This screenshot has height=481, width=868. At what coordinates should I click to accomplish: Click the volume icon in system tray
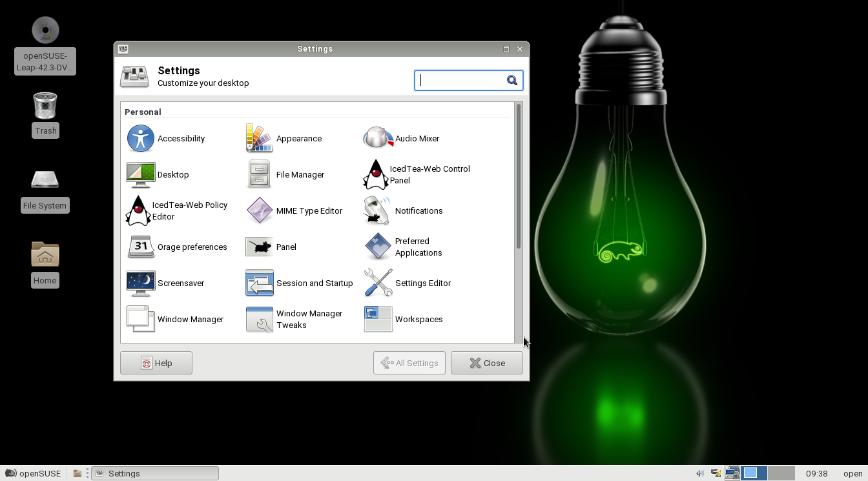700,473
